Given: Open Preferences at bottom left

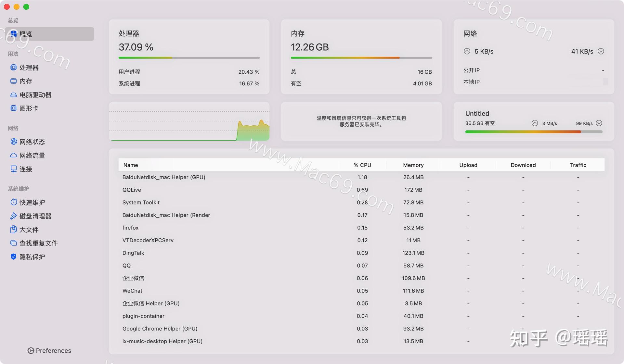Looking at the screenshot, I should (x=49, y=350).
